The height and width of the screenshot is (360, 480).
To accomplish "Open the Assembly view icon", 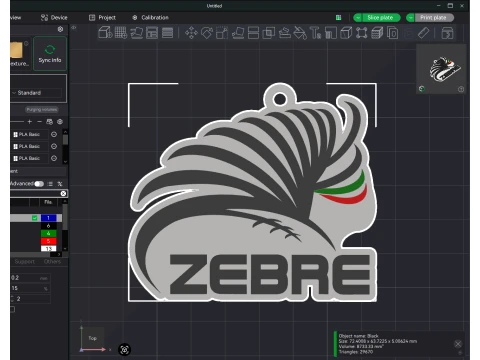I will click(x=447, y=33).
